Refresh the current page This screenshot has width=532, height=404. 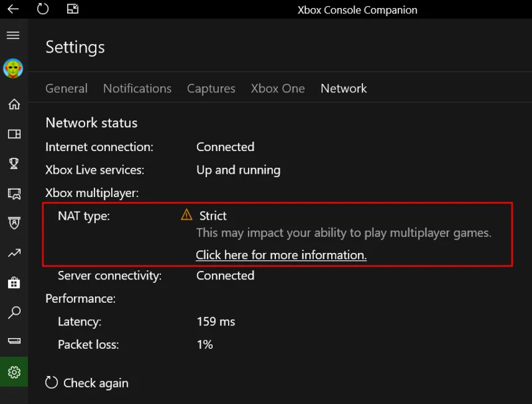[x=43, y=9]
